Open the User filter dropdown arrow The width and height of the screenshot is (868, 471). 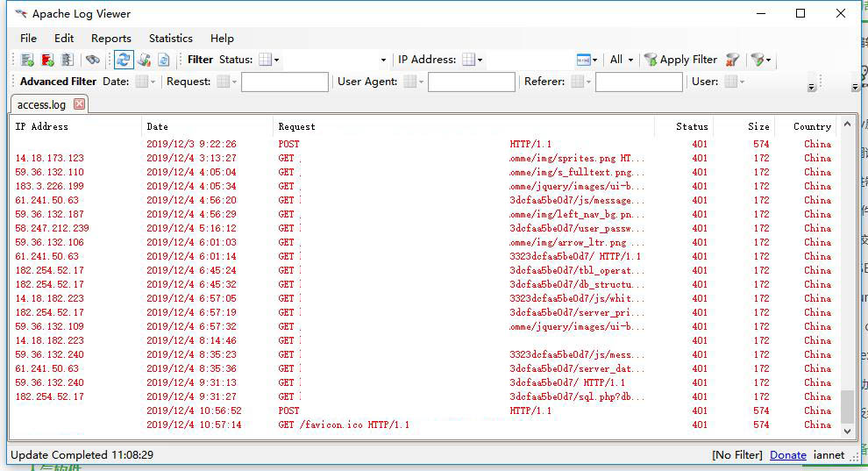[x=743, y=82]
